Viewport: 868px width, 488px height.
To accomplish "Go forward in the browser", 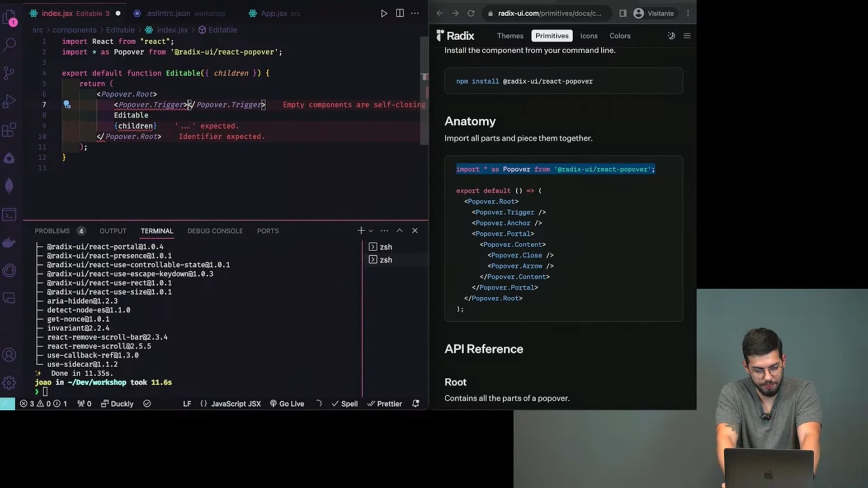I will click(455, 14).
